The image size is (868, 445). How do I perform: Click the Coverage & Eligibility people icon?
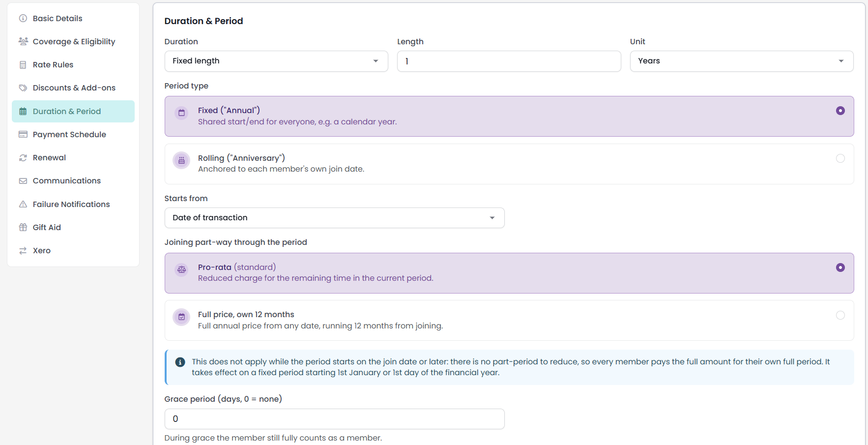point(23,41)
